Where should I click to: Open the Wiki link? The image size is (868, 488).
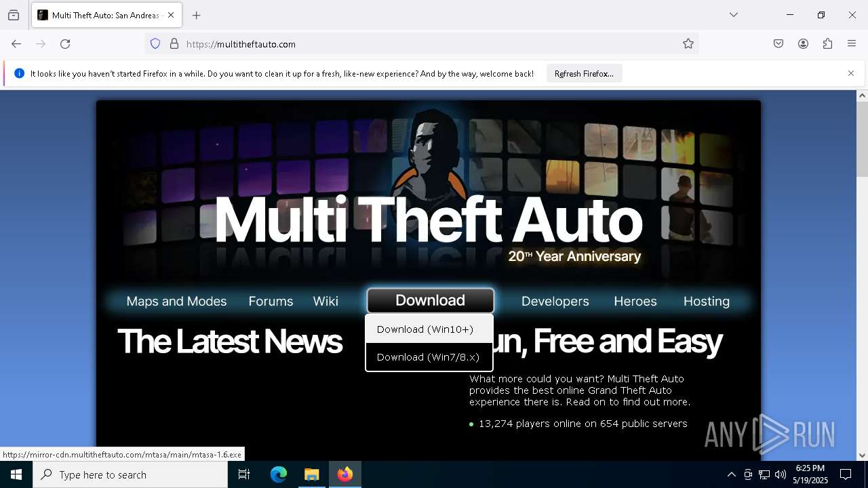coord(325,301)
